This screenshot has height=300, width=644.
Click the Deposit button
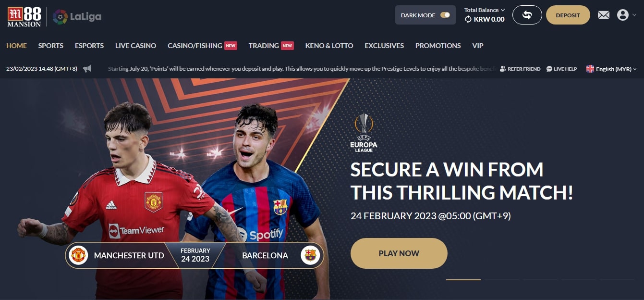coord(568,15)
